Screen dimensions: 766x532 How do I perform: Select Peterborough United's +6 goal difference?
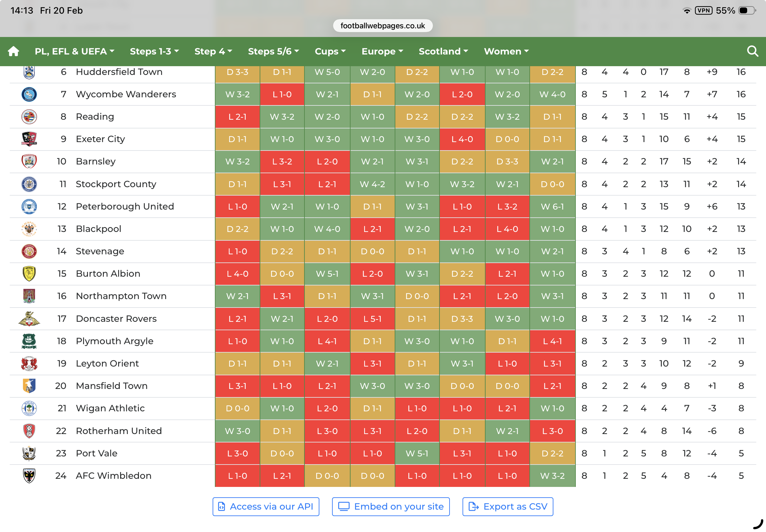click(712, 207)
